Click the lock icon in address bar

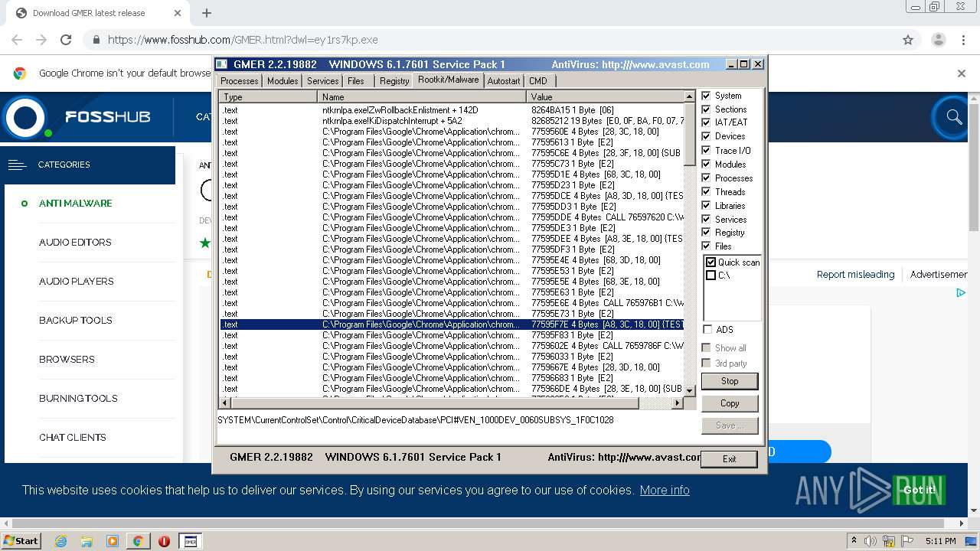pos(96,40)
